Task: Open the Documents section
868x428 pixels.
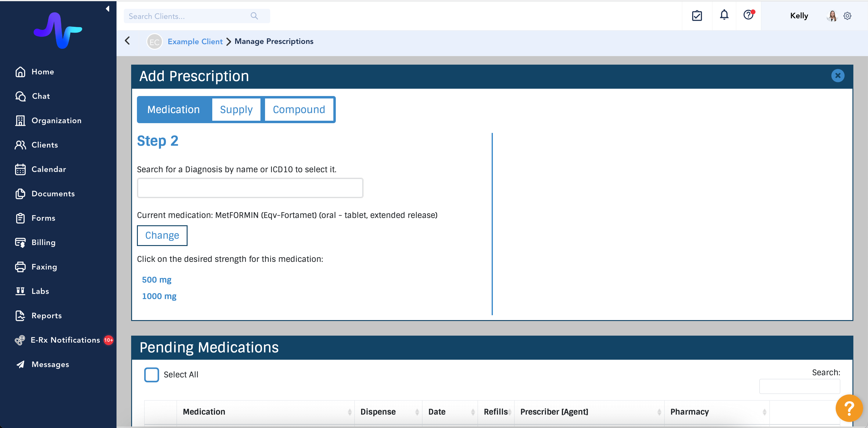Action: (53, 194)
